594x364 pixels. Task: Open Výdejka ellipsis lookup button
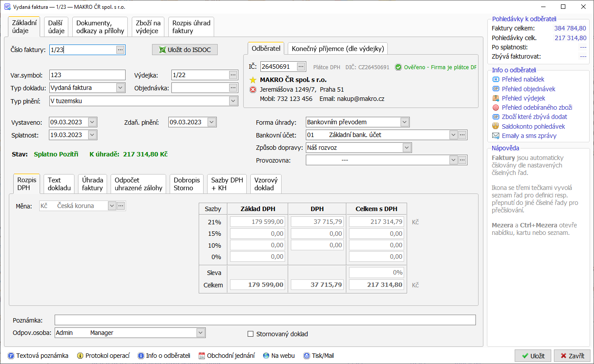pos(234,75)
